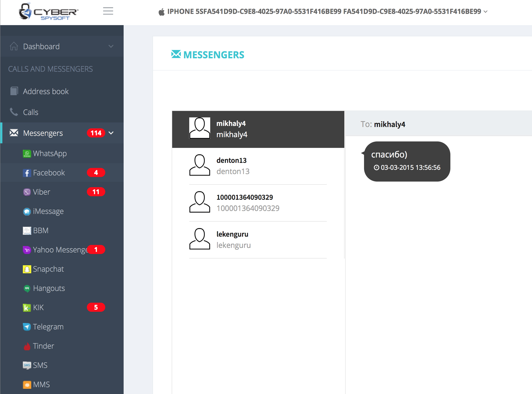Open Facebook messages with 4 unread

pyautogui.click(x=49, y=173)
